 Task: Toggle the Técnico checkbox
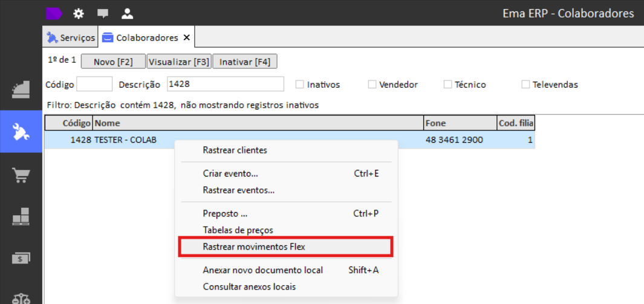(x=447, y=85)
